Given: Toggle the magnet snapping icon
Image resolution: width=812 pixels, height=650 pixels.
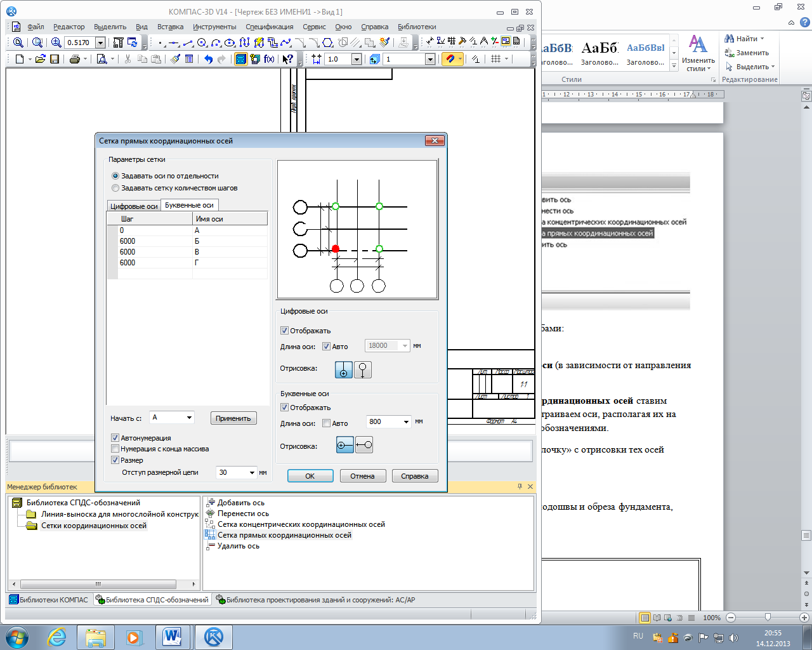Looking at the screenshot, I should click(450, 59).
